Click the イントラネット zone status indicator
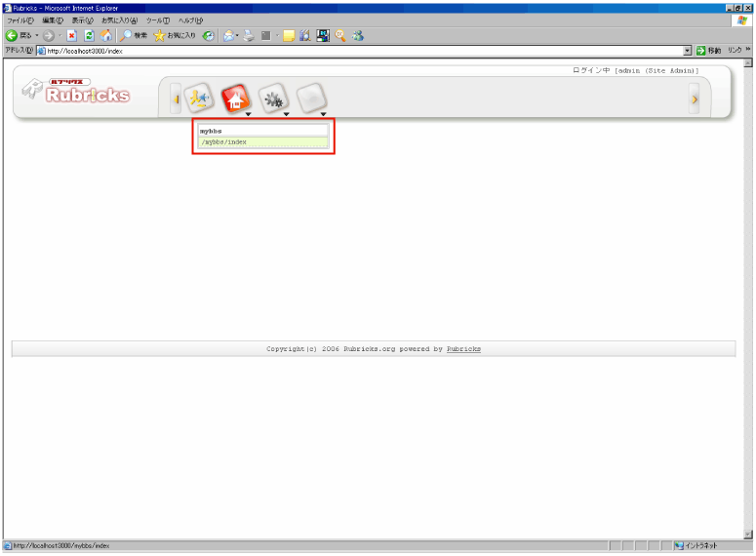 [696, 545]
